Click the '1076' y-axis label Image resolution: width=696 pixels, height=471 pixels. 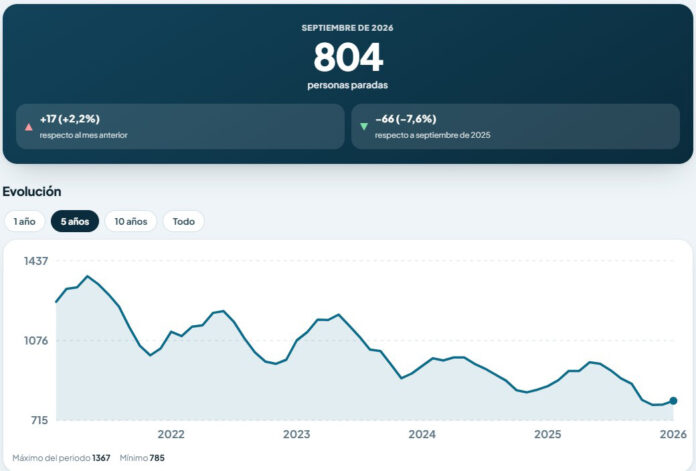point(36,340)
